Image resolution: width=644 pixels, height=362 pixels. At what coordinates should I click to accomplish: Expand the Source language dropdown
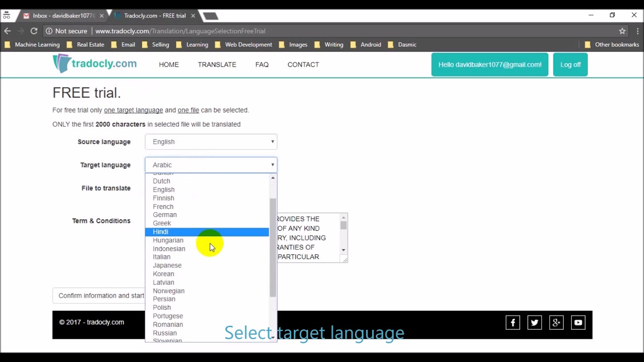point(211,142)
